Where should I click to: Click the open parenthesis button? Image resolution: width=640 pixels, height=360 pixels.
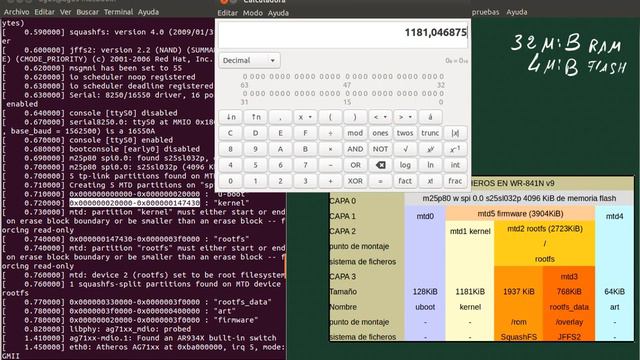330,117
